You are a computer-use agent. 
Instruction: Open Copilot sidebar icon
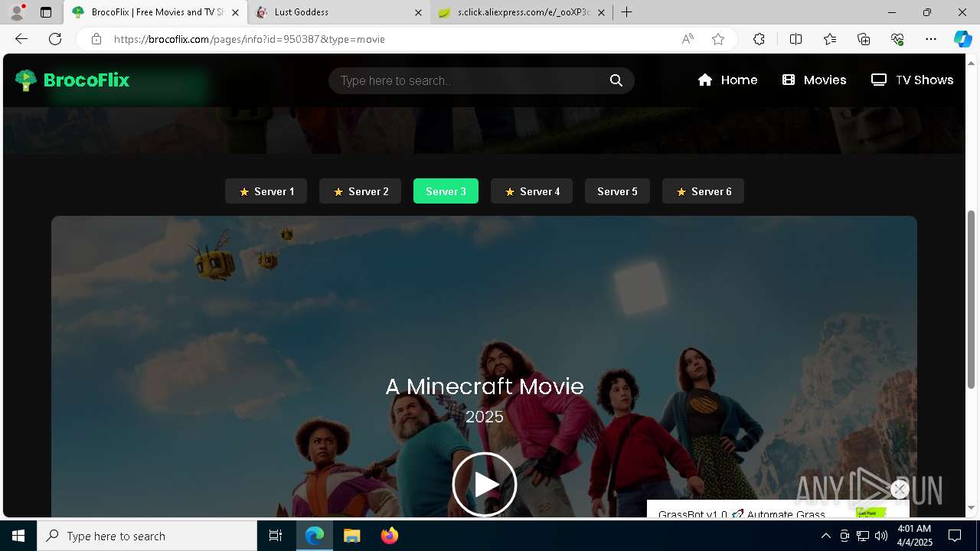tap(962, 39)
